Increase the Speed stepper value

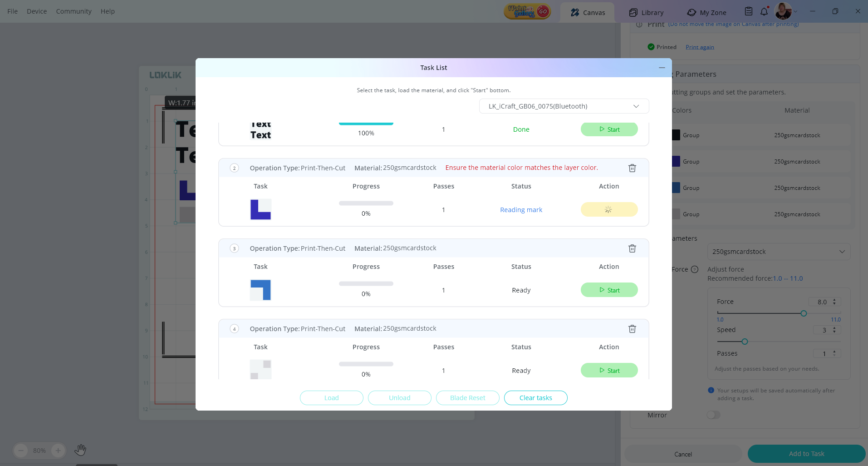834,328
